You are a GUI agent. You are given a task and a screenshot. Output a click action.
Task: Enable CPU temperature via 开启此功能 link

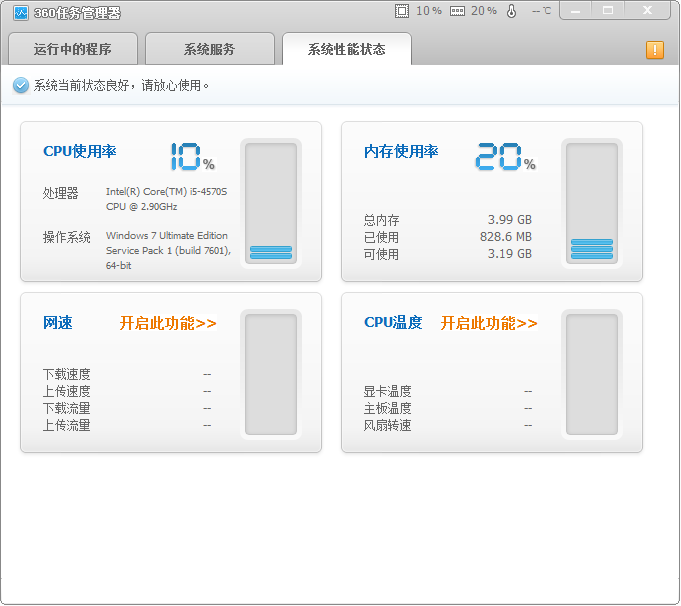click(x=489, y=323)
